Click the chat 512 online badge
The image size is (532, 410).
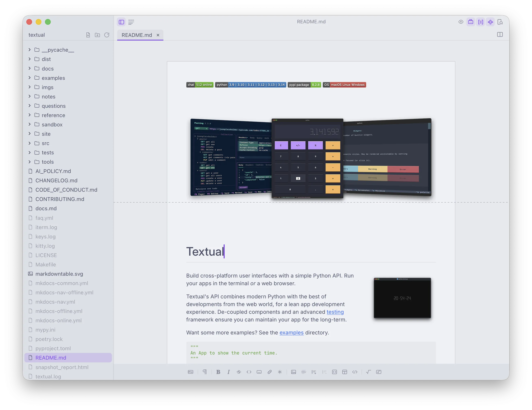[200, 85]
